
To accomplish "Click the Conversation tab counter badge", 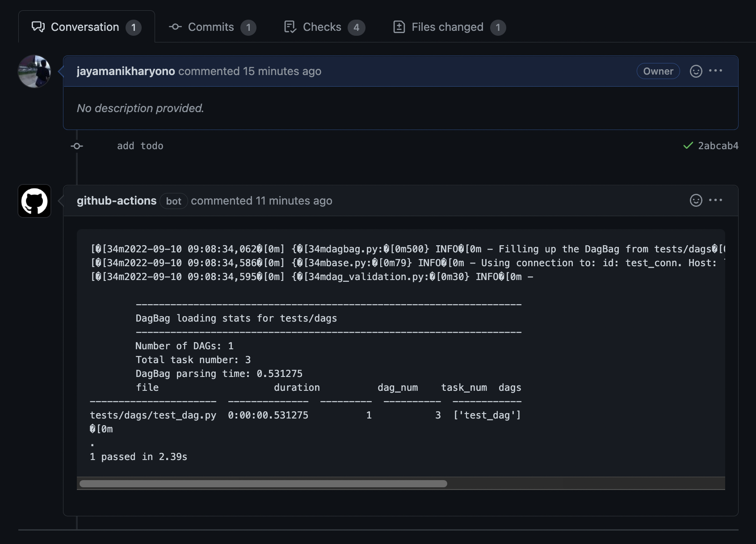I will tap(134, 28).
